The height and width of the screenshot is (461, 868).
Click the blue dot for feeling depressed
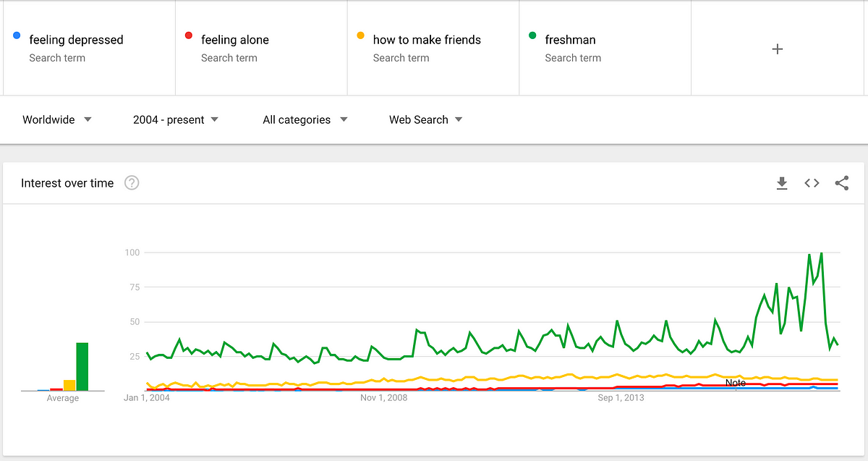[17, 35]
